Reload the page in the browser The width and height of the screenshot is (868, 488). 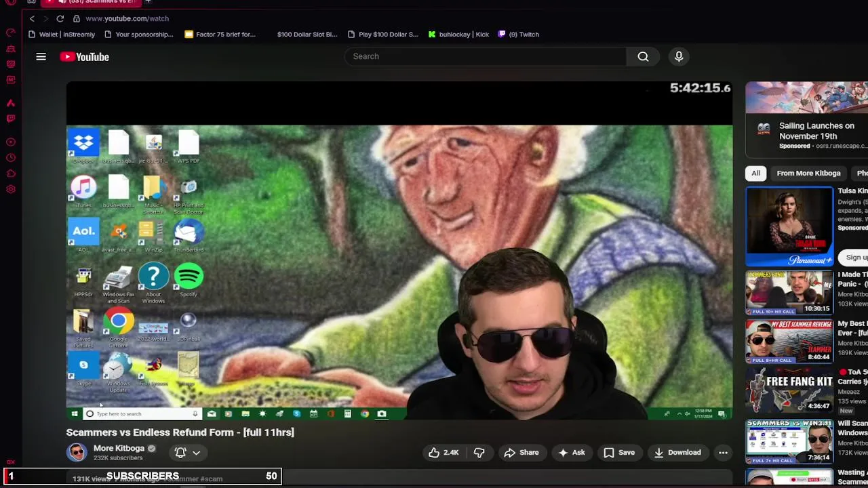pos(60,18)
